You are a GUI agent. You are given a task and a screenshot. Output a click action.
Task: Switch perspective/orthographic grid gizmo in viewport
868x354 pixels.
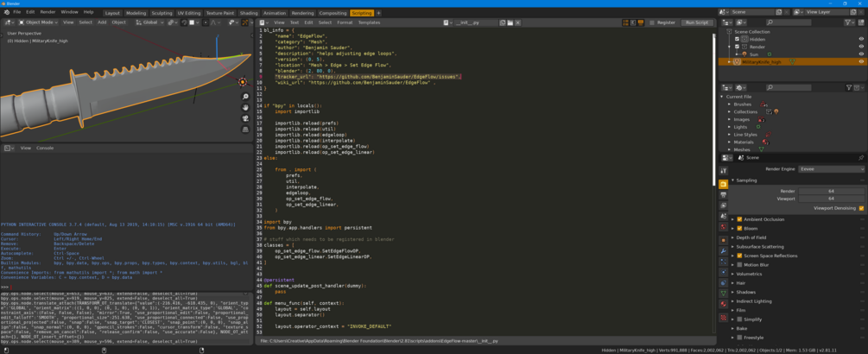(x=245, y=130)
